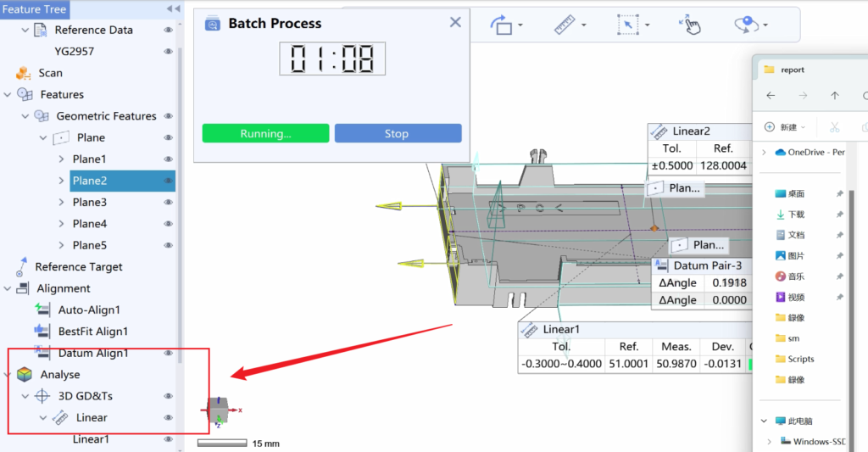Viewport: 868px width, 452px height.
Task: Click the Batch Process title icon
Action: (x=213, y=24)
